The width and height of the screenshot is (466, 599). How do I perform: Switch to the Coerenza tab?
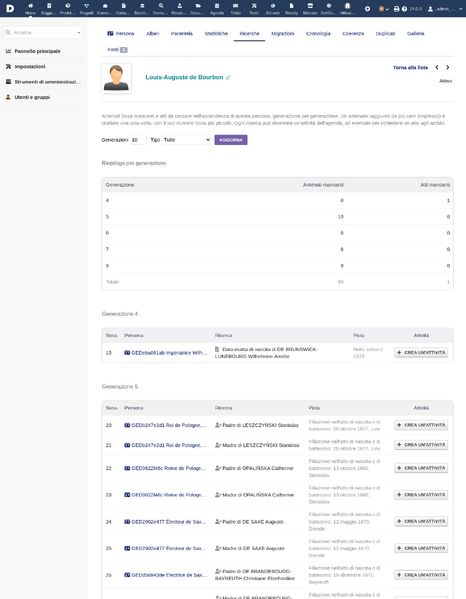tap(353, 34)
